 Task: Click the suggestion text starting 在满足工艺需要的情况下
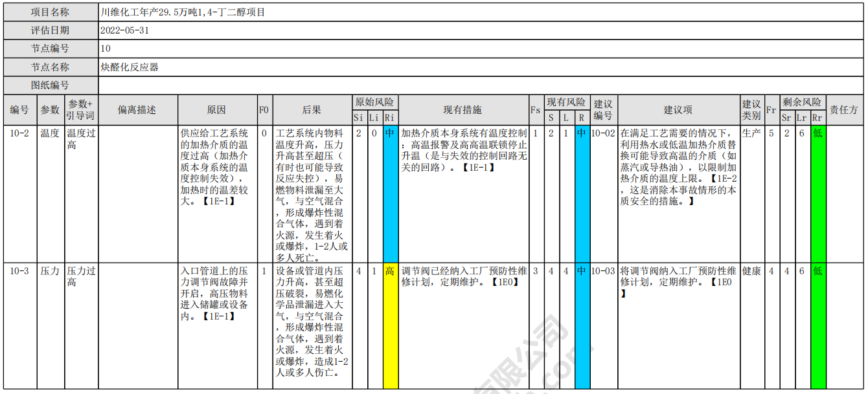(678, 167)
